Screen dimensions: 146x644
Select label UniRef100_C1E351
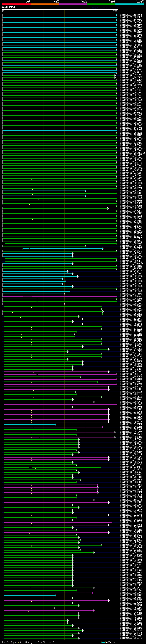[131, 55]
